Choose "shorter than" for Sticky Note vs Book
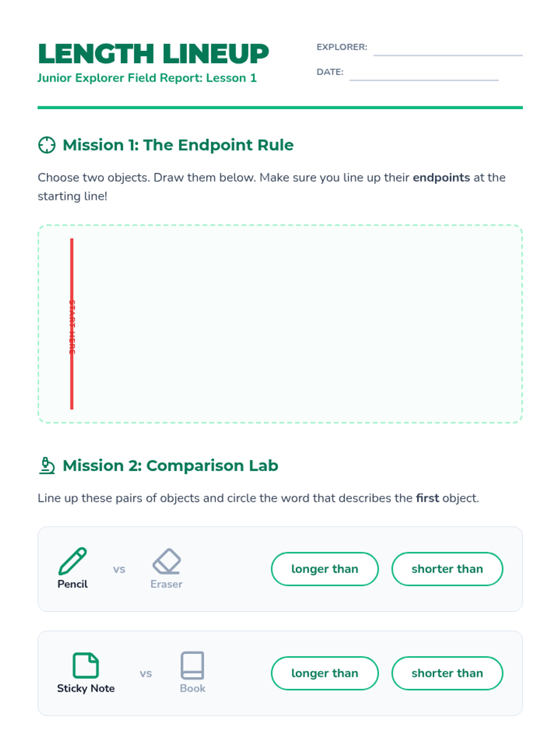 tap(447, 673)
